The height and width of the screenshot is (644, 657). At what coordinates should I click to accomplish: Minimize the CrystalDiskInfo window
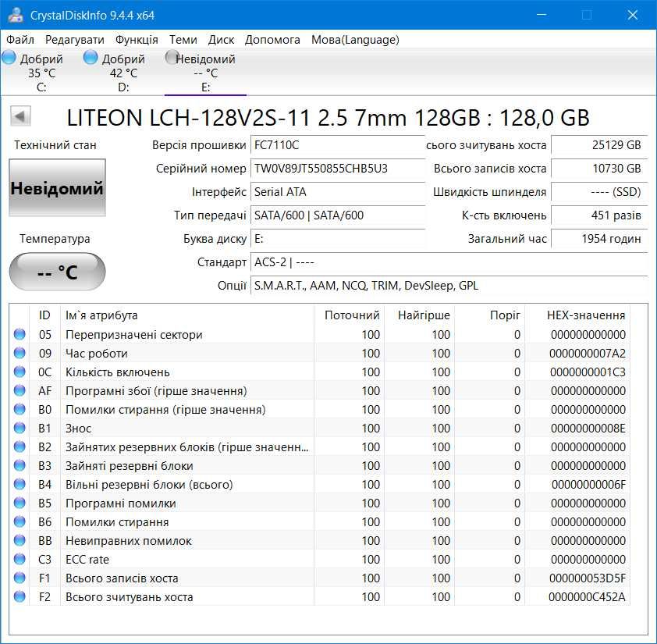[542, 15]
